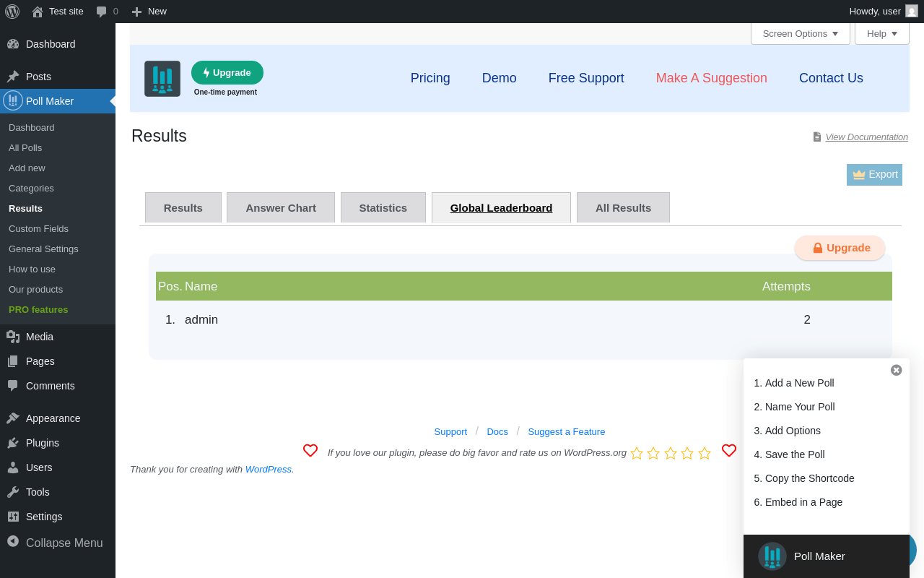Image resolution: width=924 pixels, height=578 pixels.
Task: Click the Collapse Menu arrow icon
Action: click(x=13, y=541)
